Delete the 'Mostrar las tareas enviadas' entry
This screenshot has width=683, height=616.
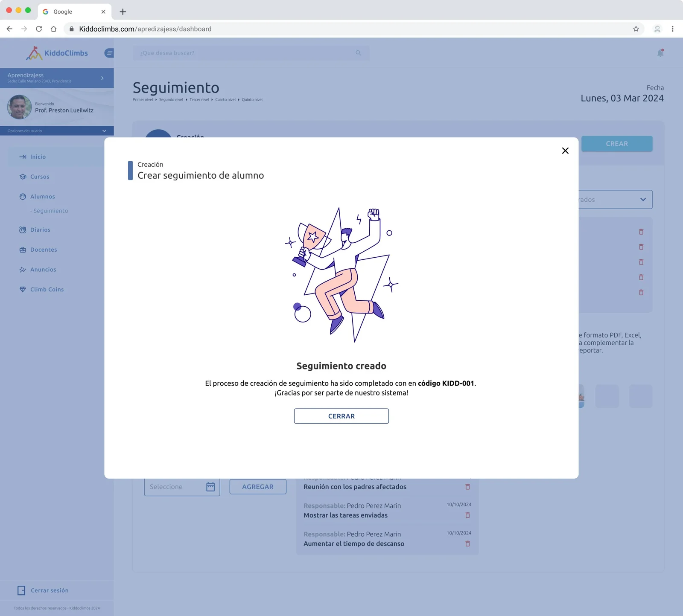[467, 515]
